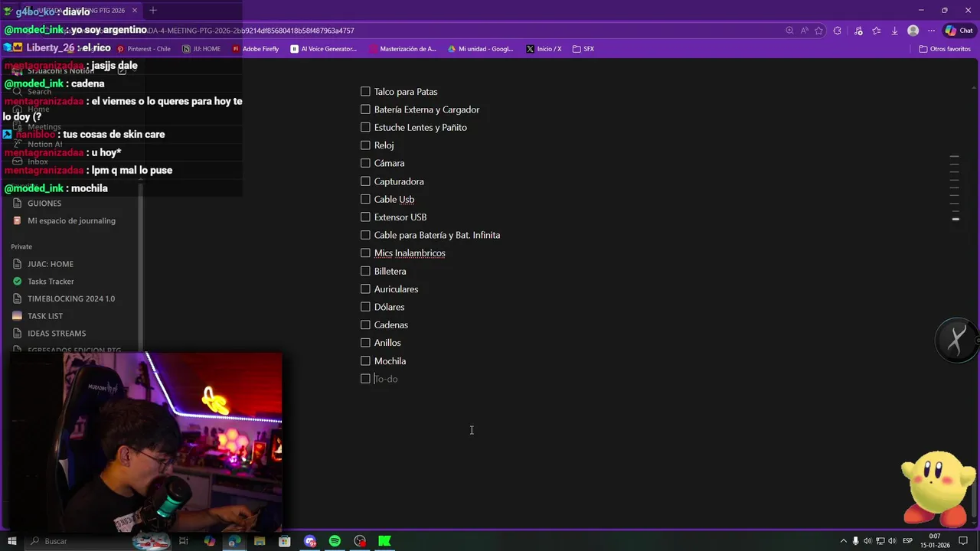Open the Inicio / X bookmark
980x551 pixels.
pyautogui.click(x=544, y=48)
